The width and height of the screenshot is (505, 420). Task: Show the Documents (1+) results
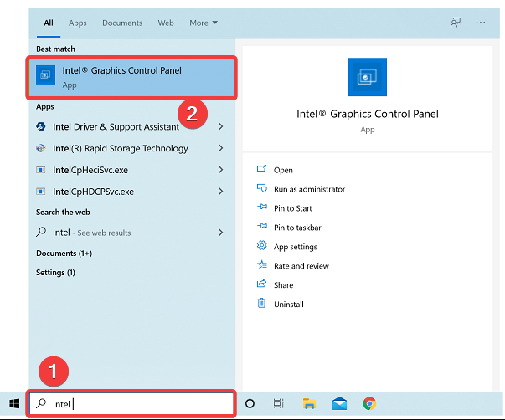click(64, 254)
